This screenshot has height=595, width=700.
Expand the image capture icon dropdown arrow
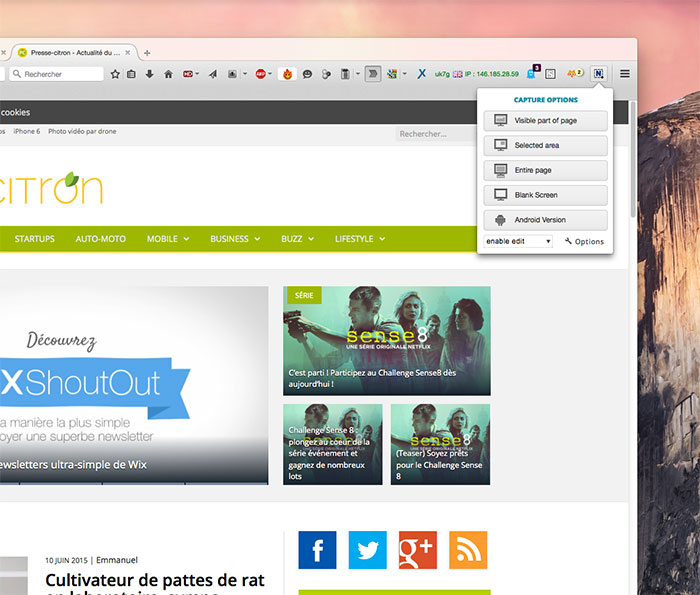pos(245,74)
